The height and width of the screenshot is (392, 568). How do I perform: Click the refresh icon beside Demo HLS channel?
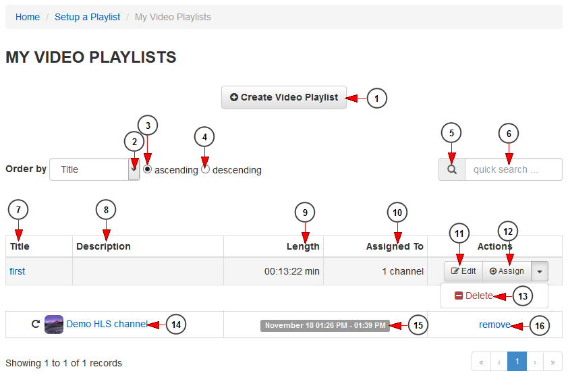coord(36,324)
